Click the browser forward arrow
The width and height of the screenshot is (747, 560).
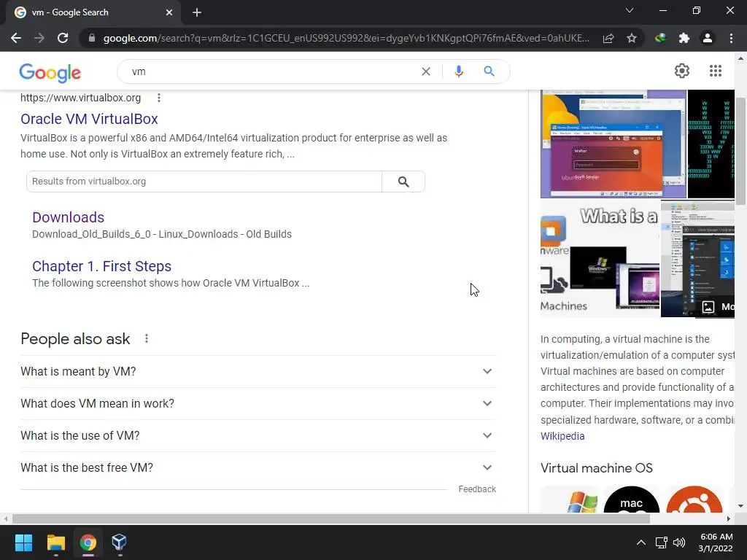tap(39, 38)
